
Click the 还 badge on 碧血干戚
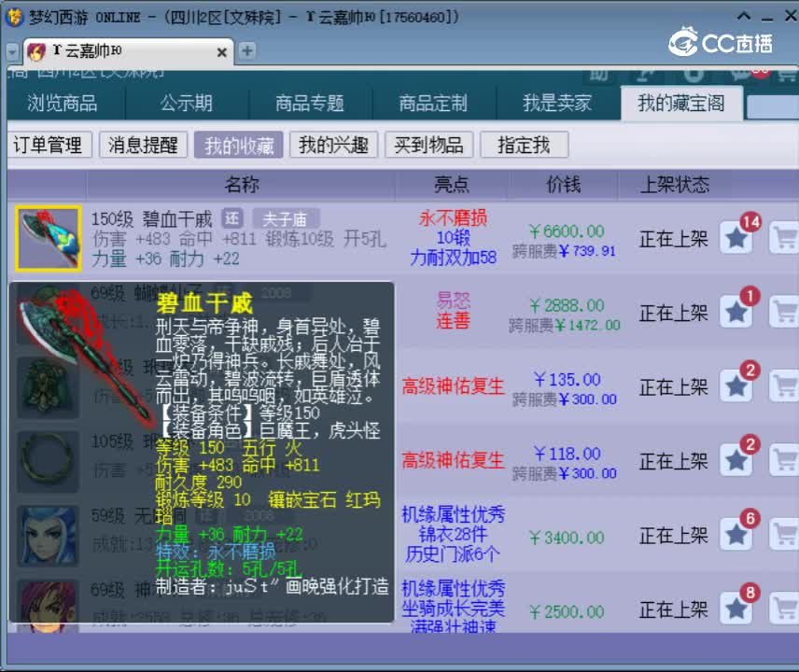(x=232, y=218)
